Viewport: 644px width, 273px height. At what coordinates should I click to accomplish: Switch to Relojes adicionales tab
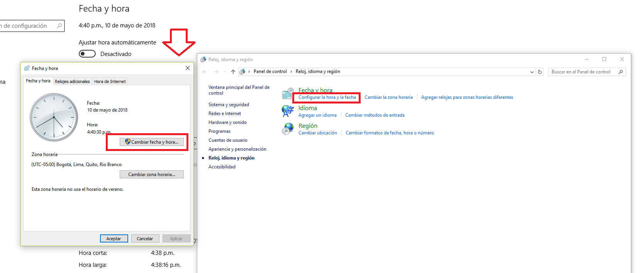72,81
